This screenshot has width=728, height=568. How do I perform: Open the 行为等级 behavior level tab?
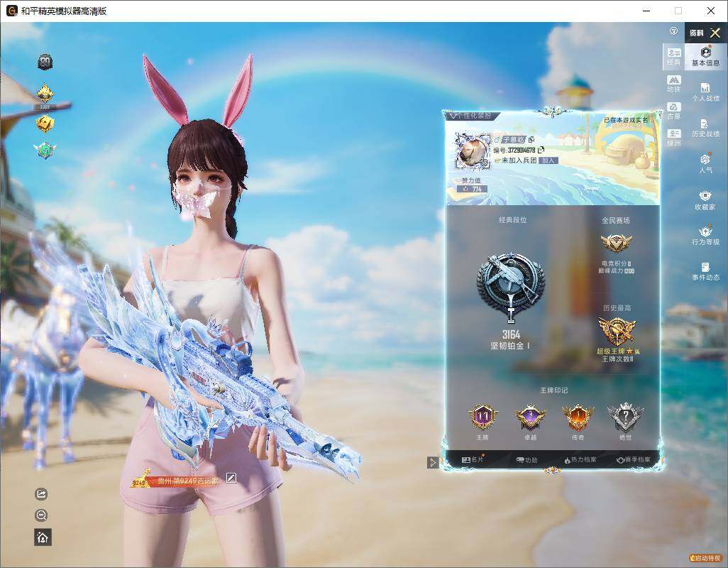[x=705, y=236]
